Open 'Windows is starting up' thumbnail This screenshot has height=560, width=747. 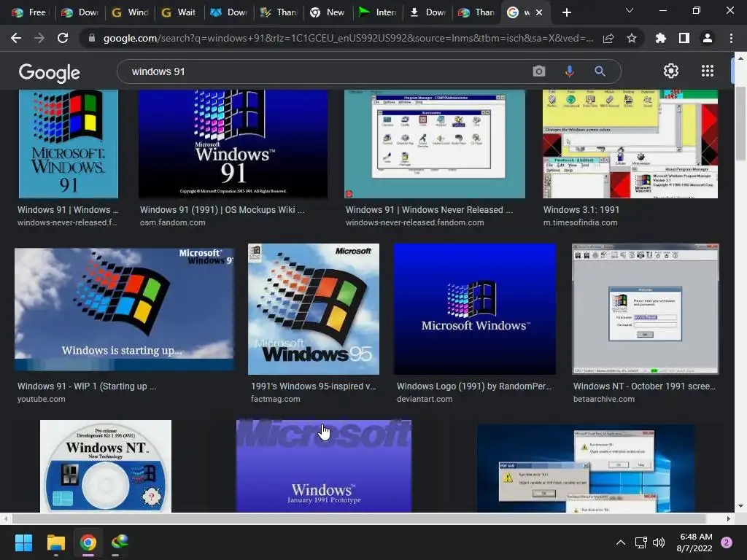tap(124, 309)
